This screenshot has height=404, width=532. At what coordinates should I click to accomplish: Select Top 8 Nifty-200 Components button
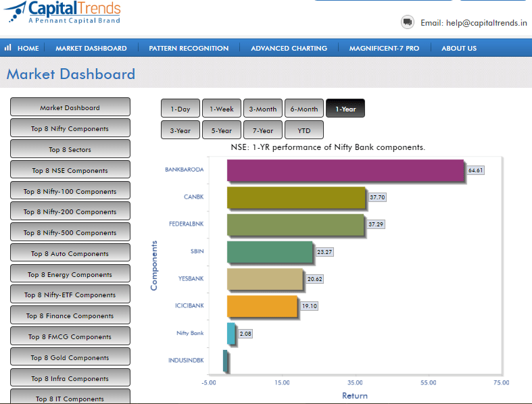(70, 211)
